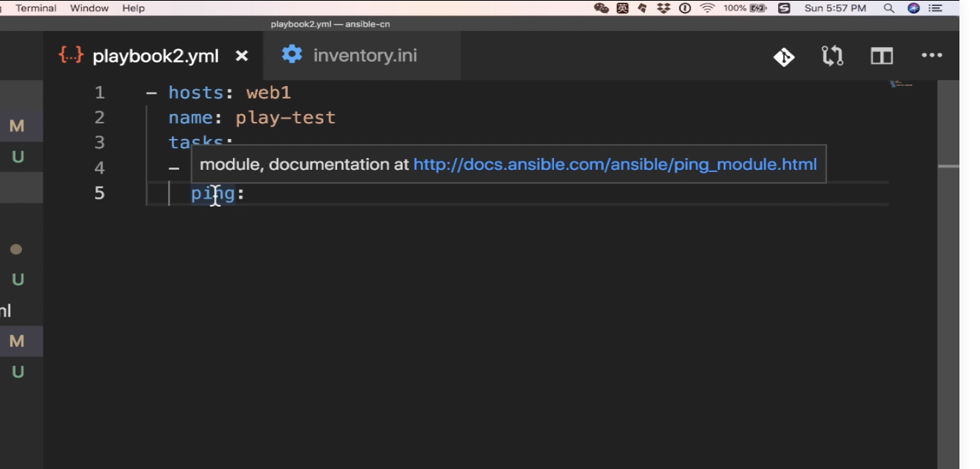
Task: Click the Git logo icon in editor toolbar
Action: click(784, 57)
